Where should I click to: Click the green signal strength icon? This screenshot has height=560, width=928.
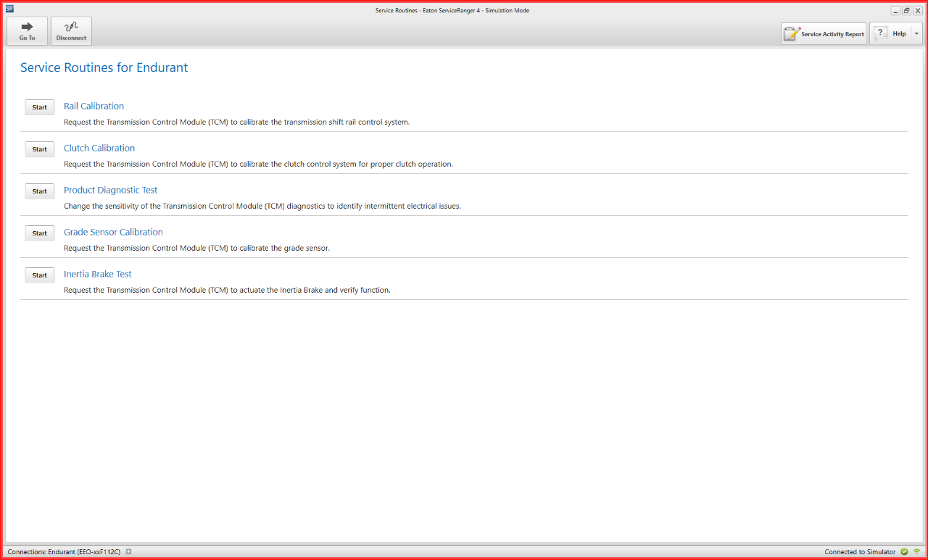coord(916,552)
